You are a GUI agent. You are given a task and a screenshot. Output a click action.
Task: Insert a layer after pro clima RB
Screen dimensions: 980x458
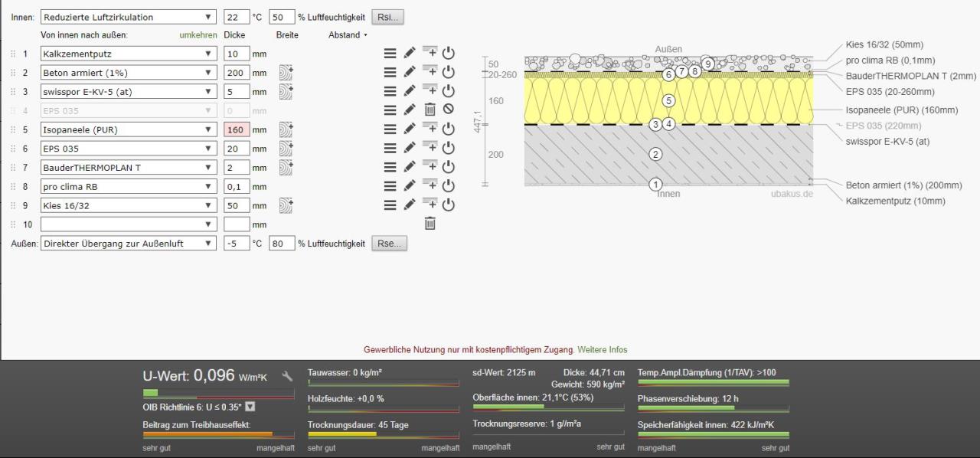point(430,185)
